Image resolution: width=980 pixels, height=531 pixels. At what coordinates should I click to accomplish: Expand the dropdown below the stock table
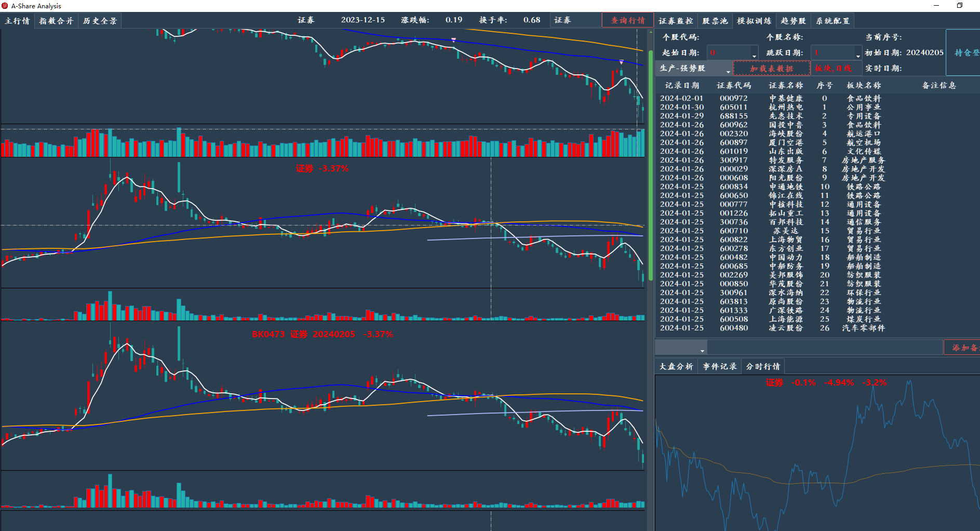[681, 347]
